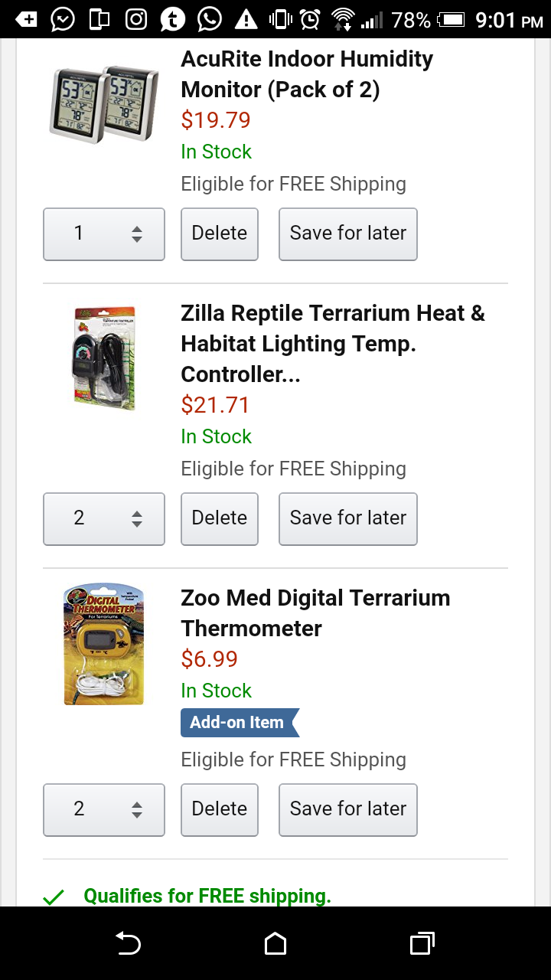Tap the Tumblr notification icon in status bar
This screenshot has height=980, width=551.
pos(173,20)
